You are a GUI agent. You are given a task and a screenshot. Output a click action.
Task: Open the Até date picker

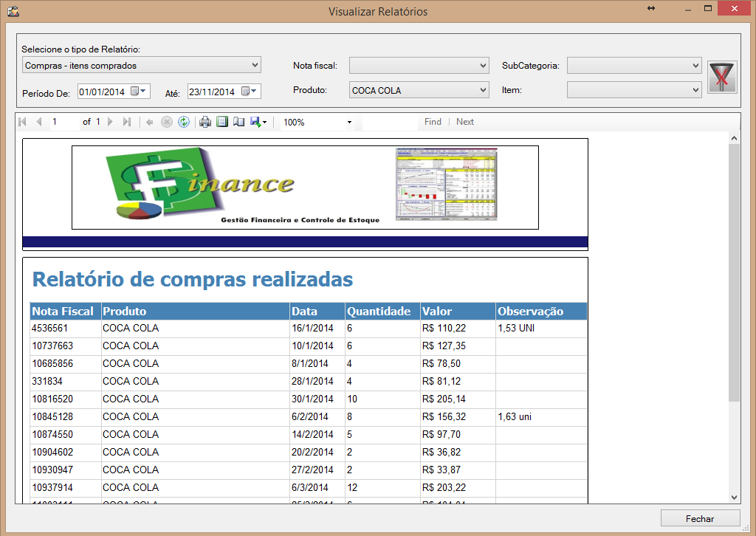tap(250, 91)
